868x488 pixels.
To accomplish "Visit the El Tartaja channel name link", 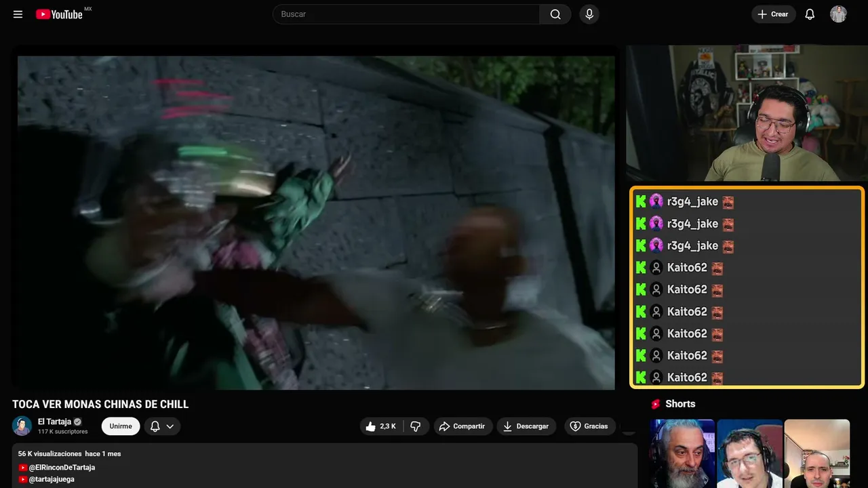I will (x=55, y=422).
